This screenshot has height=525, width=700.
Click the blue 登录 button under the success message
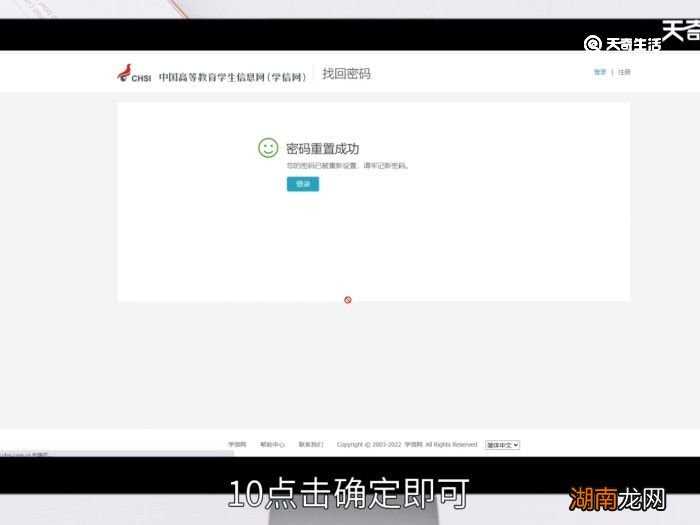pos(303,184)
